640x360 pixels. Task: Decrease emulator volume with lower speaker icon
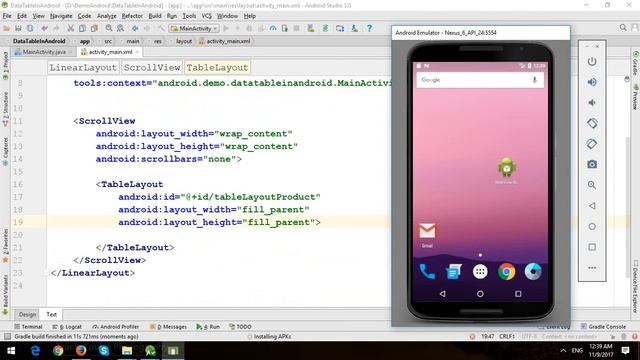(x=592, y=103)
